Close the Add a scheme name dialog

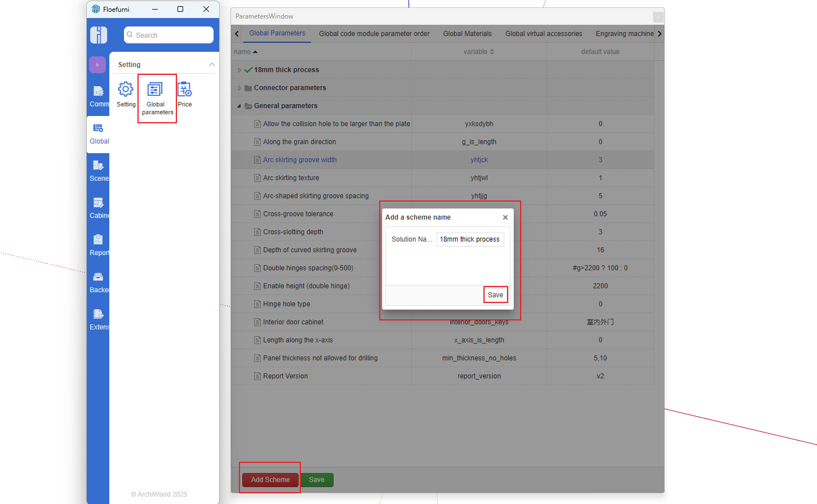coord(505,217)
